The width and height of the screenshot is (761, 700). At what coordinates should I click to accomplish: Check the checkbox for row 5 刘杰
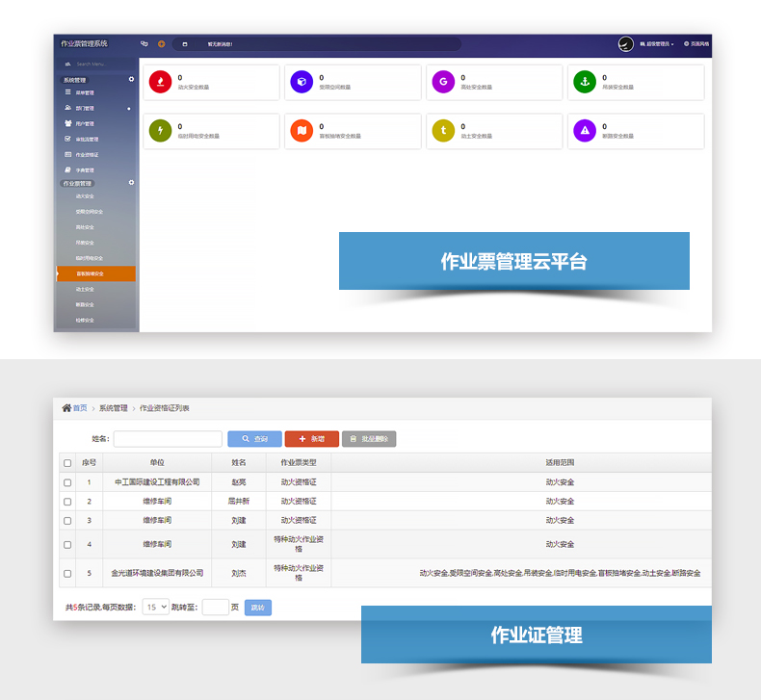[67, 573]
